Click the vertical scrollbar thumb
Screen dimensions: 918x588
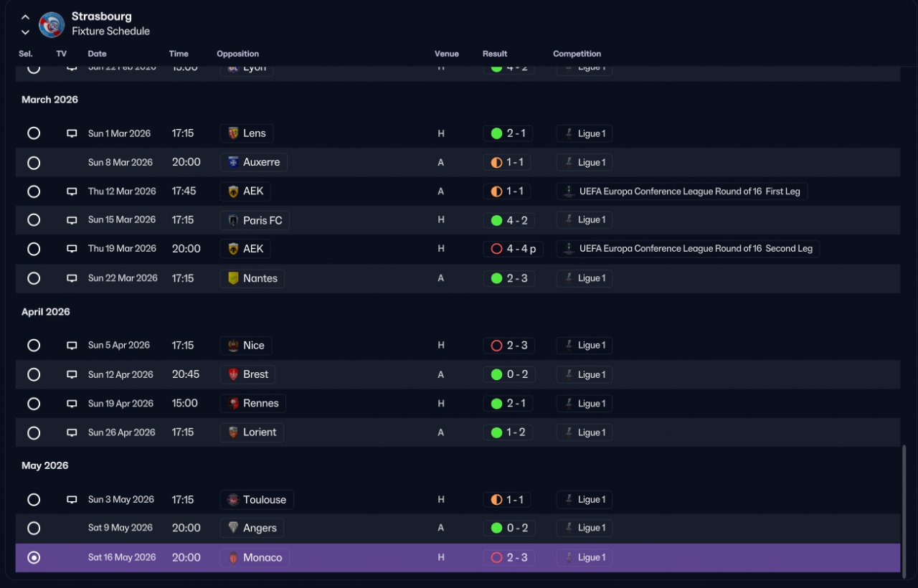click(904, 508)
